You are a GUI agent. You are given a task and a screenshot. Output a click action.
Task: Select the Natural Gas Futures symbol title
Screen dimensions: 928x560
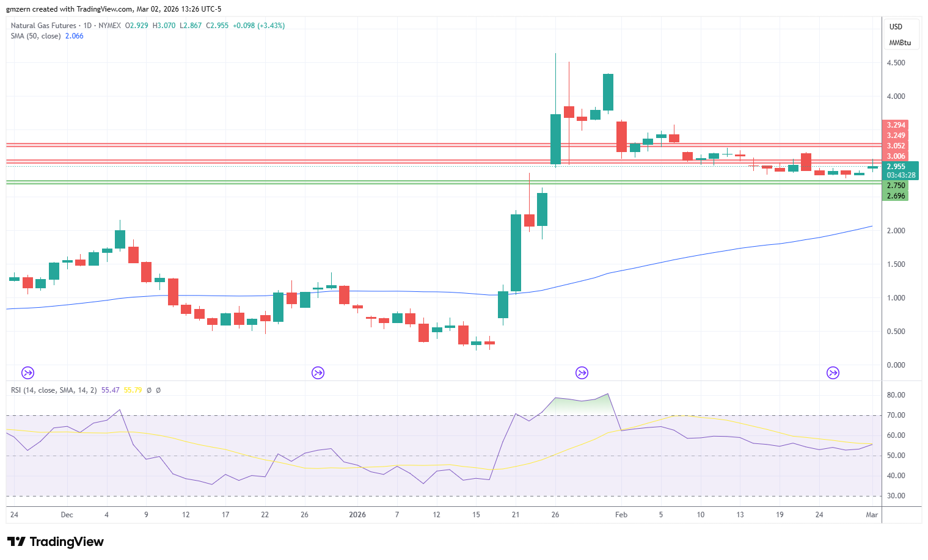click(43, 26)
